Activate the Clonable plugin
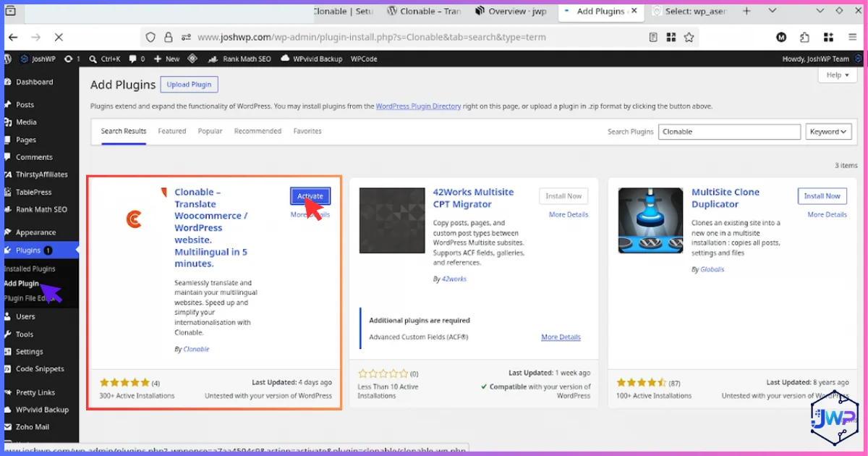868x456 pixels. (310, 196)
